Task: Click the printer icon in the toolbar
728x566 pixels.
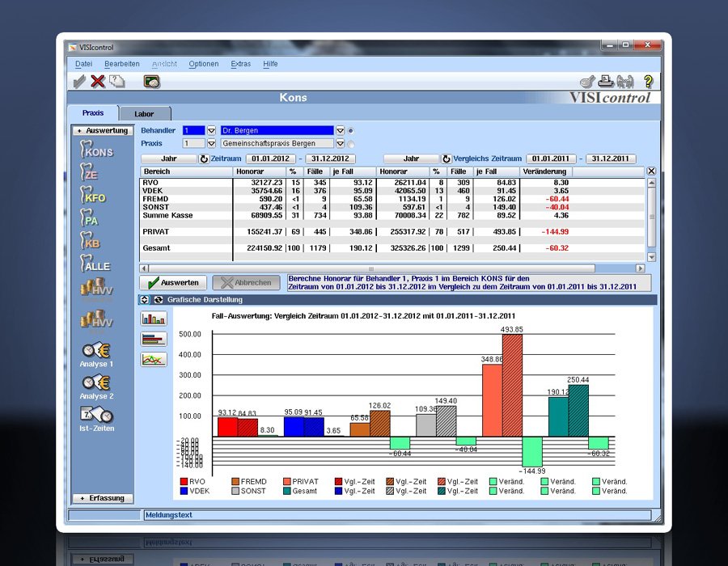Action: 606,82
